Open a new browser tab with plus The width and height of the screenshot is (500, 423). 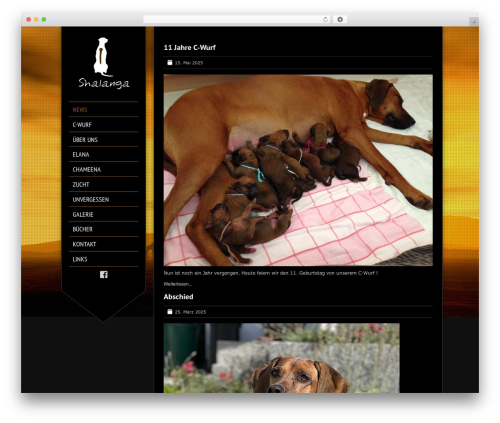click(474, 22)
